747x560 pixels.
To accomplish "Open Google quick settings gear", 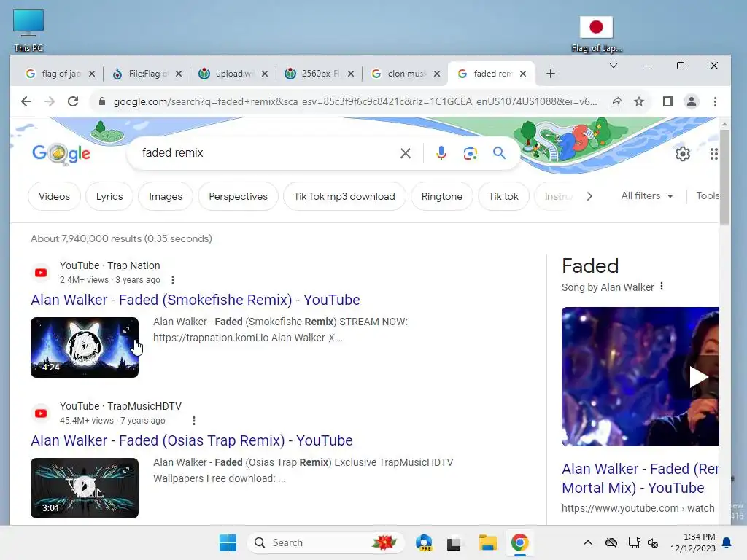I will coord(683,154).
